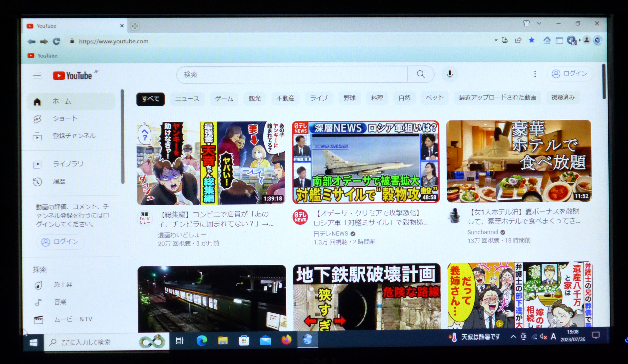Click the top-right ログイン button
Screen dimensions: 628x364
click(x=570, y=74)
